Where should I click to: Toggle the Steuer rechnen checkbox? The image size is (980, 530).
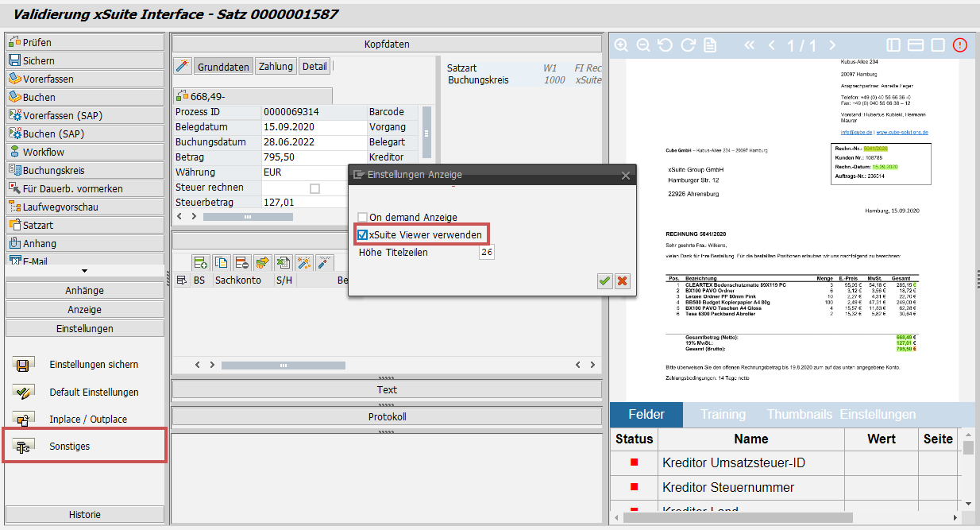click(313, 187)
